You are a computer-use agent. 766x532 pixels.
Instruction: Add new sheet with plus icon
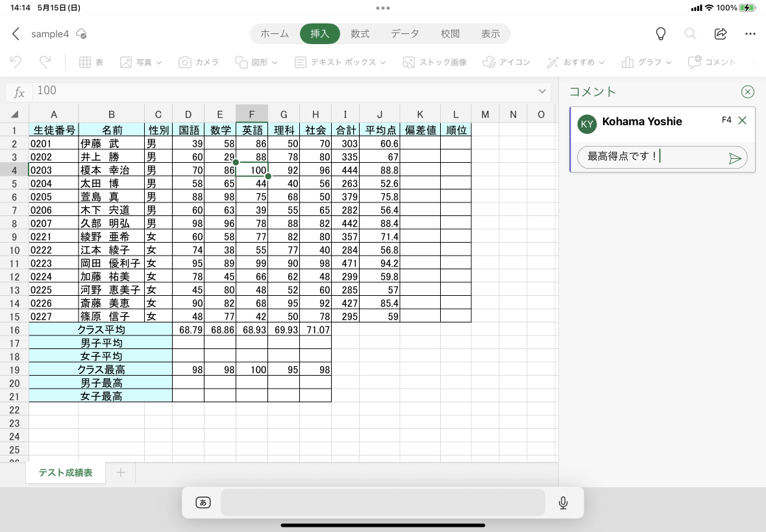[121, 472]
